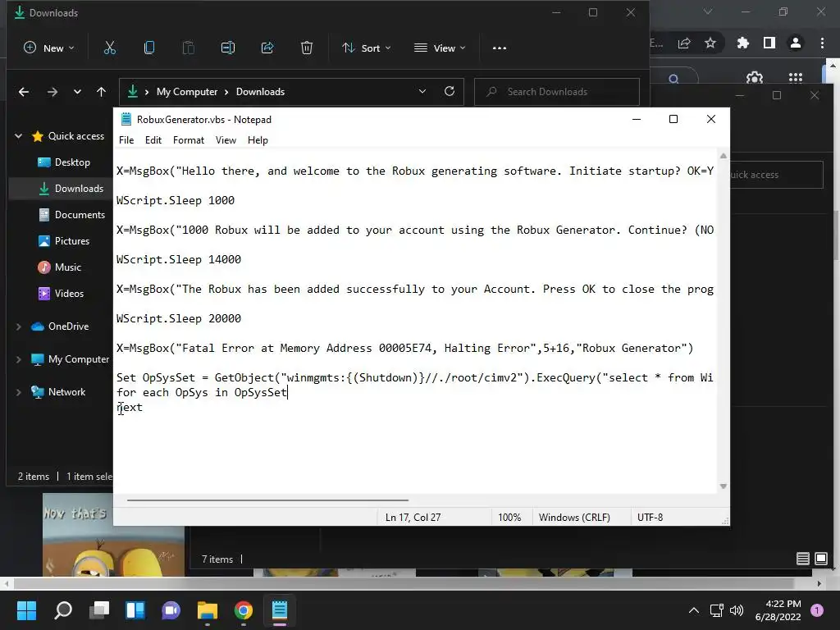Open taskbar Search magnifier

pos(63,610)
